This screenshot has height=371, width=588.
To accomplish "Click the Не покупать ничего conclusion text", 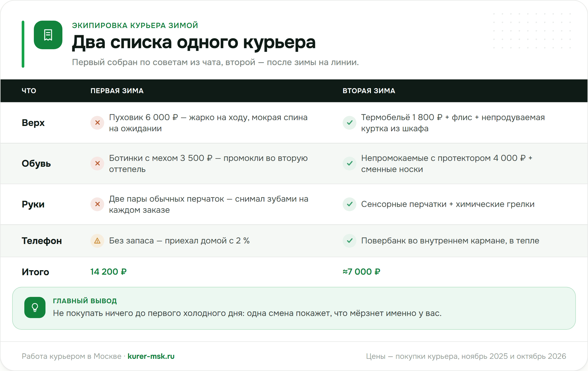I will click(x=247, y=313).
